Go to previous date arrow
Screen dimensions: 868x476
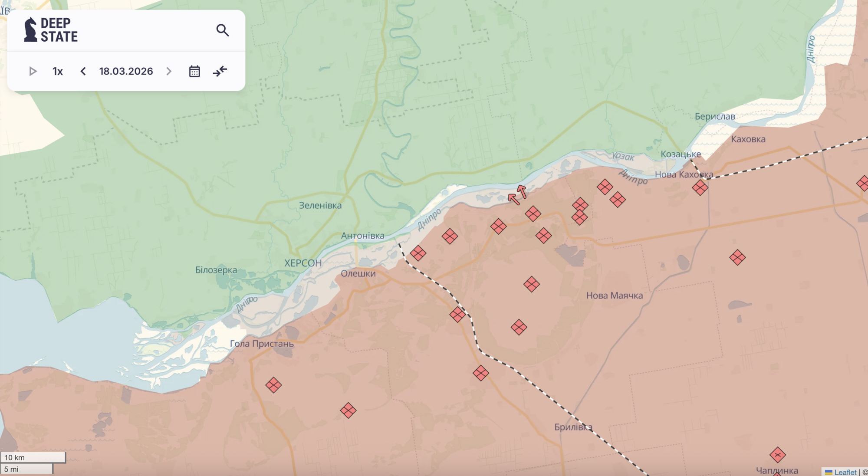click(83, 71)
